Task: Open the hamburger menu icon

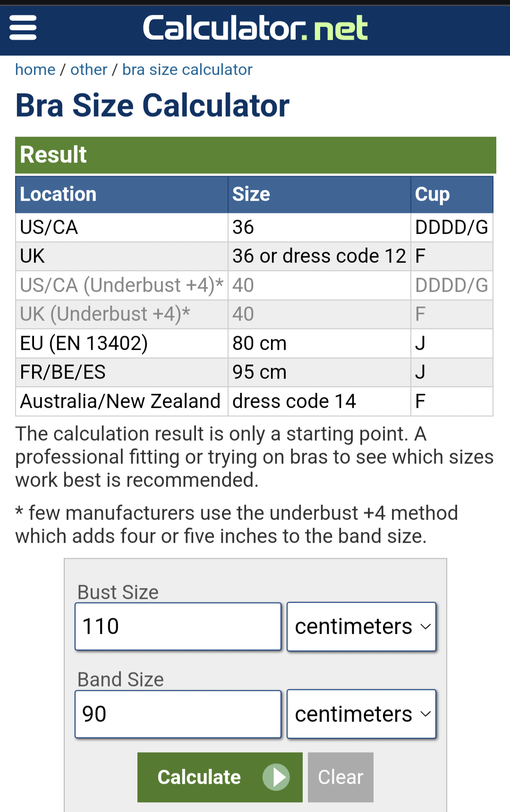Action: coord(23,28)
